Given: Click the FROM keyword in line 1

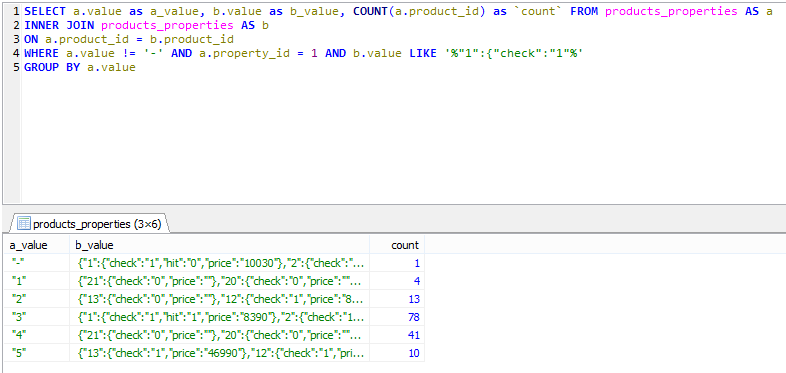Looking at the screenshot, I should coord(584,11).
